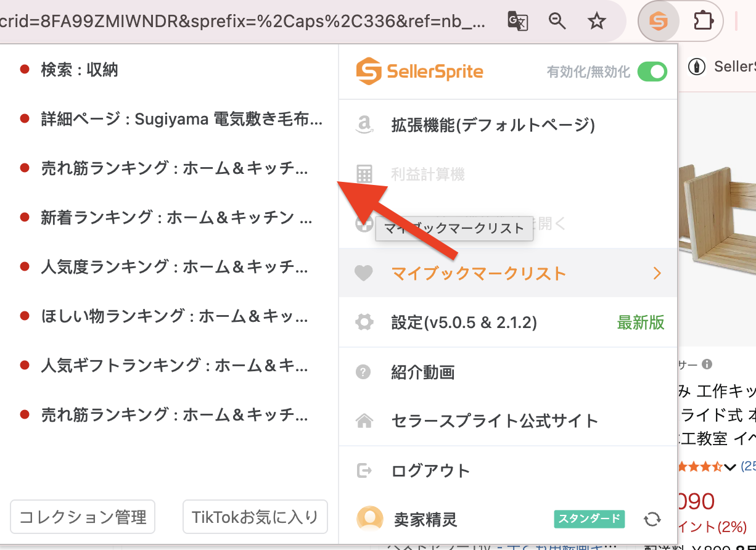Click the heart icon for マイブックマークリスト
Screen dimensions: 756x550
click(364, 273)
